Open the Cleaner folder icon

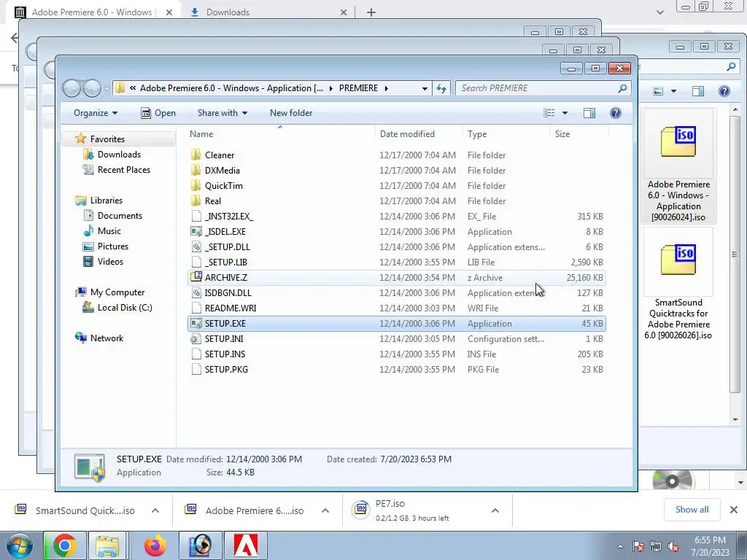[x=196, y=155]
